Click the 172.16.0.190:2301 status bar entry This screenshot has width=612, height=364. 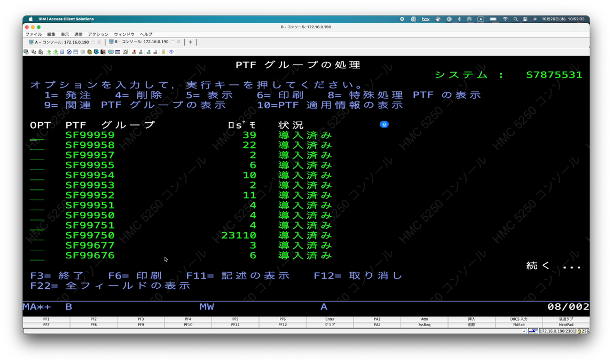click(557, 331)
